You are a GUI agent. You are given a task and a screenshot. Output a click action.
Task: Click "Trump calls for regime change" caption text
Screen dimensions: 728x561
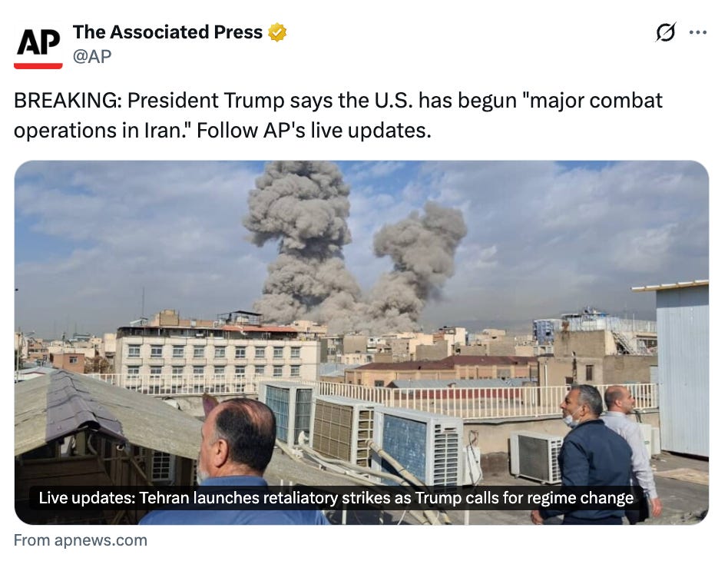point(524,498)
